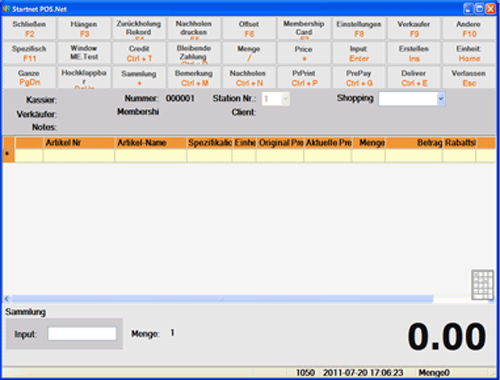Image resolution: width=500 pixels, height=380 pixels.
Task: Click the Menge / button
Action: point(249,53)
